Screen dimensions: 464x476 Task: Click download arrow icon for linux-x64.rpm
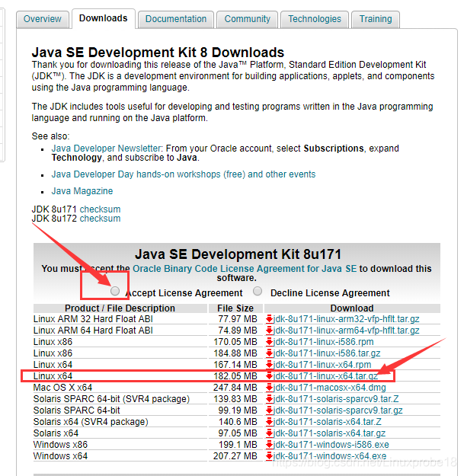pyautogui.click(x=269, y=365)
